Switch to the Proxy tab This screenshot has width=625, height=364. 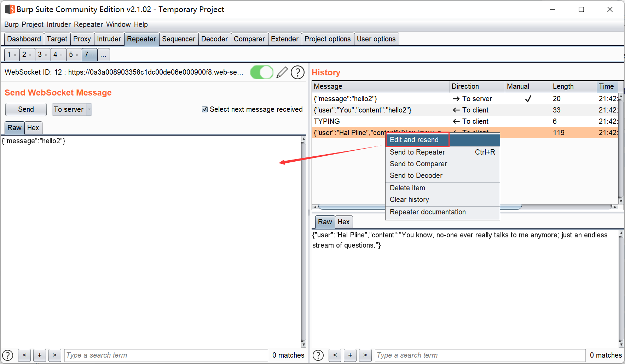point(82,39)
